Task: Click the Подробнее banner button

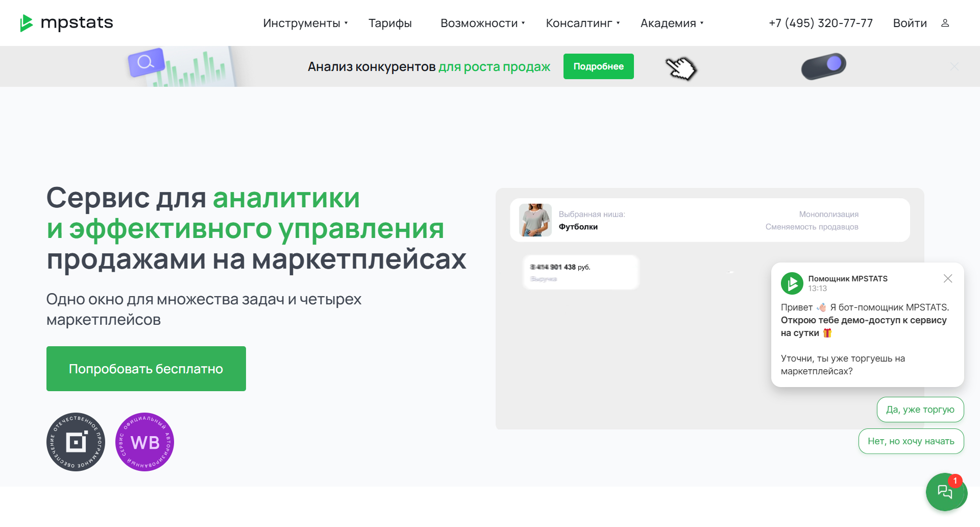Action: pyautogui.click(x=598, y=66)
